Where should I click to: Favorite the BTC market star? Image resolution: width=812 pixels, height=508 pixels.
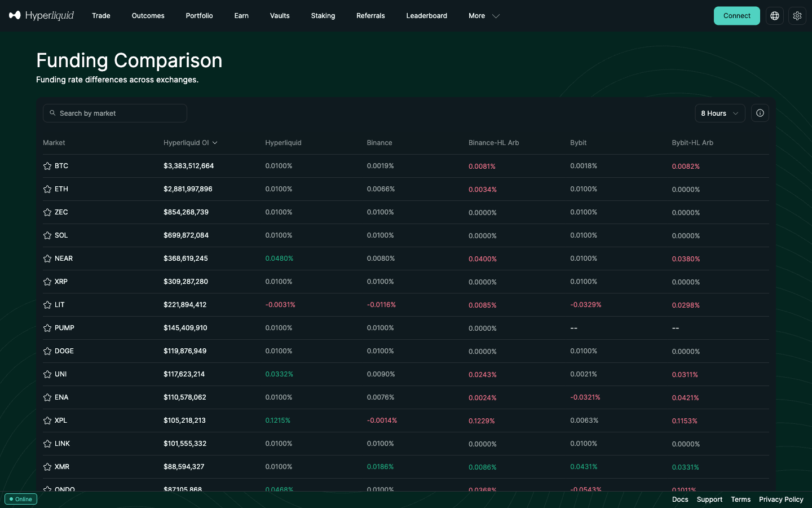(47, 166)
